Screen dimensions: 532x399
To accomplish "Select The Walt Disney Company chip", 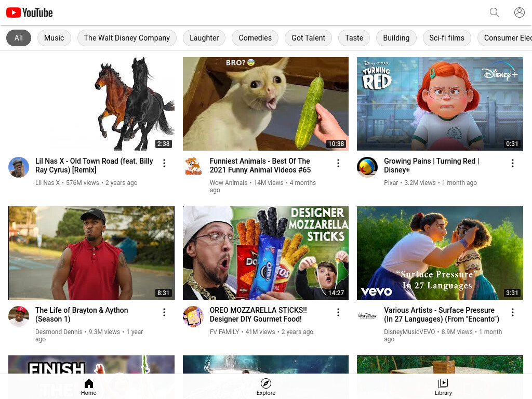I will [x=127, y=38].
